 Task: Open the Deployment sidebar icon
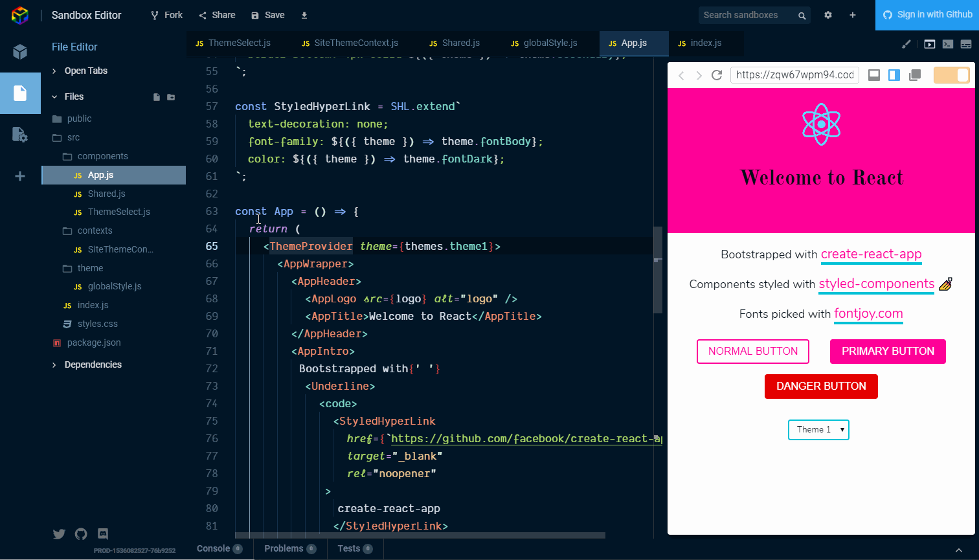[x=20, y=135]
